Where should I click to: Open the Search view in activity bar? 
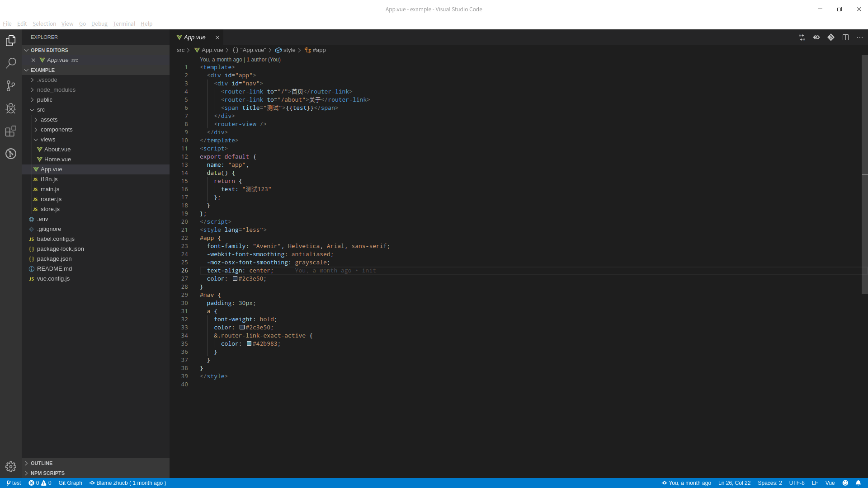tap(11, 63)
